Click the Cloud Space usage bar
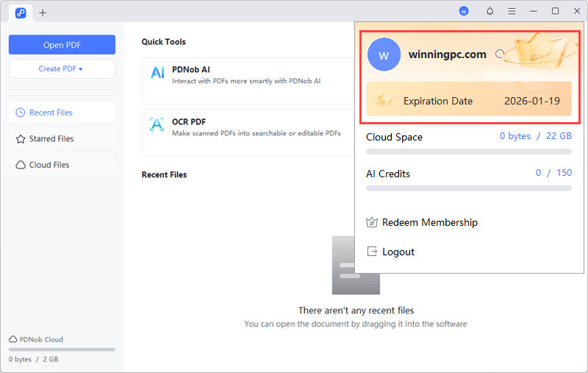 (469, 152)
